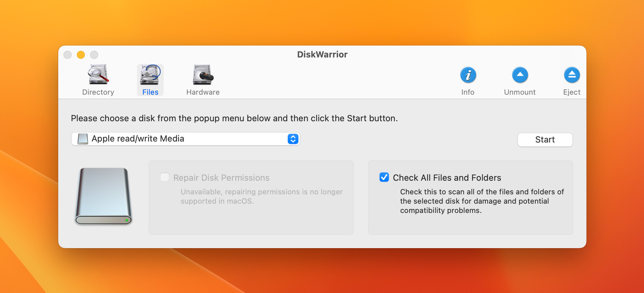Click the DiskWarrior window title

tap(322, 54)
